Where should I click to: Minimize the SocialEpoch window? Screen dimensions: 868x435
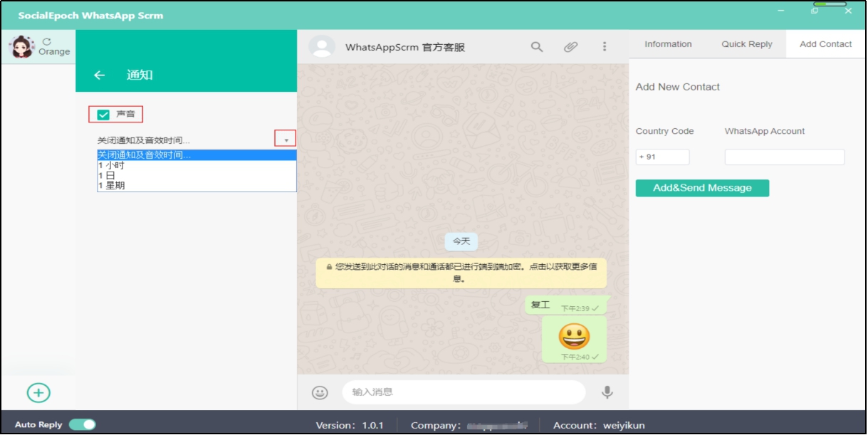(x=782, y=11)
